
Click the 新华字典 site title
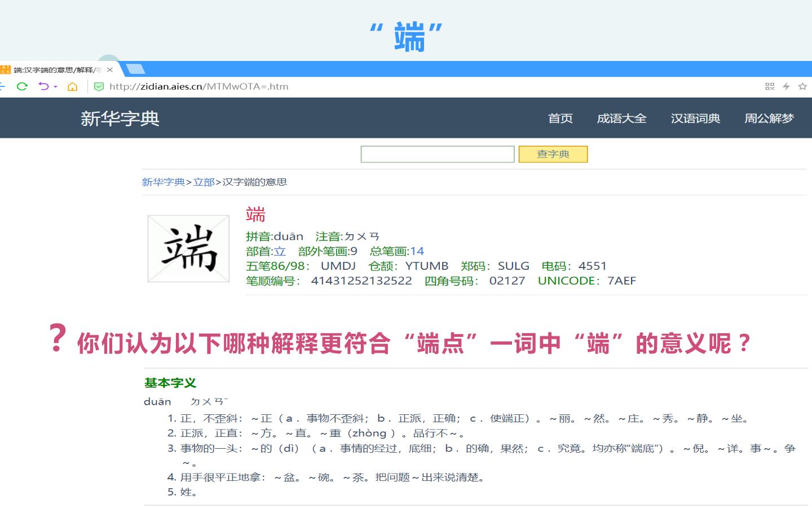coord(120,119)
